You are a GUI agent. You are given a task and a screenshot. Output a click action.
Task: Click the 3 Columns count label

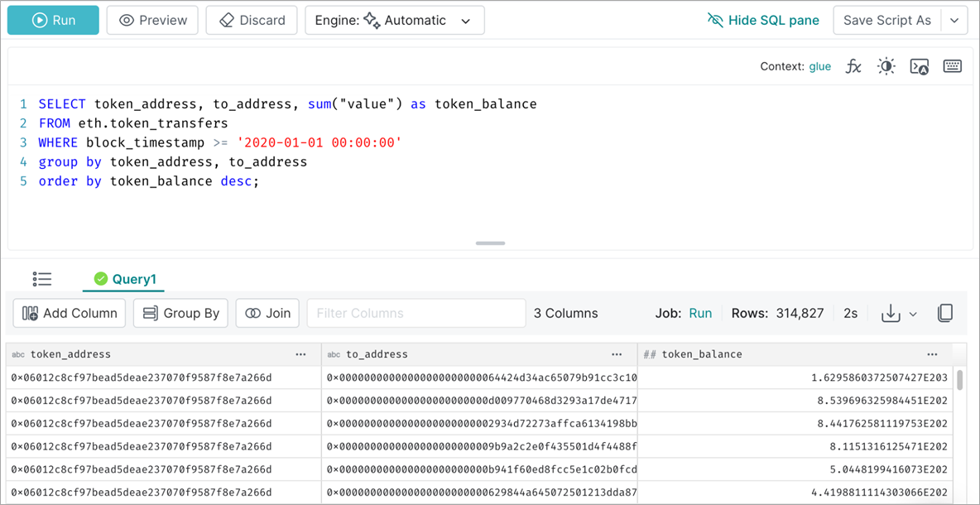pyautogui.click(x=565, y=313)
